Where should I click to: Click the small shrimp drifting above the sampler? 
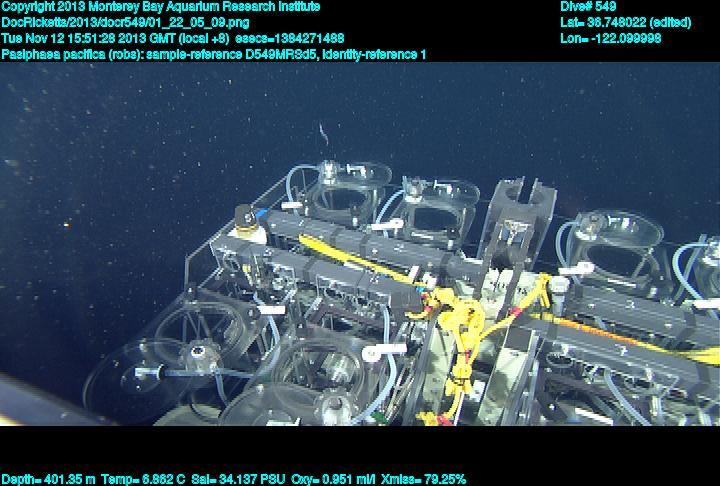(x=321, y=133)
